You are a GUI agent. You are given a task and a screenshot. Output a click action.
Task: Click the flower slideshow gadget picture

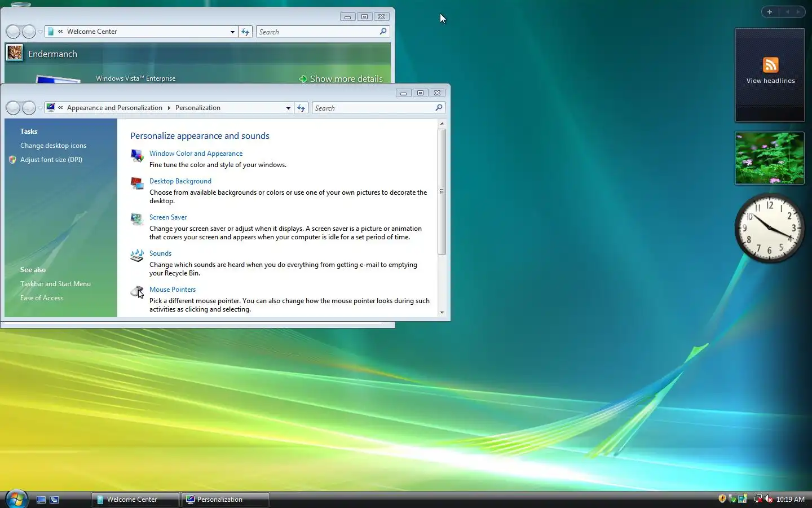point(770,158)
